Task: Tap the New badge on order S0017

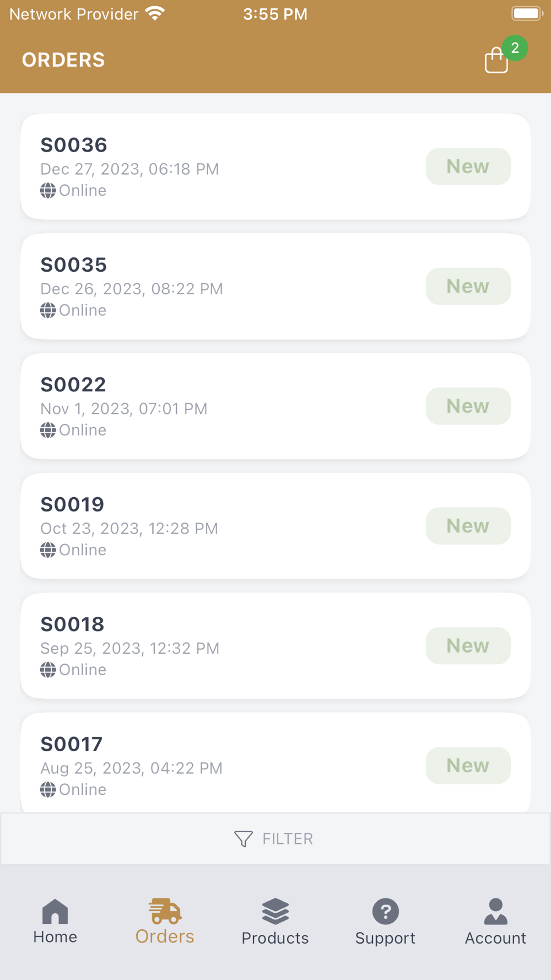Action: point(468,765)
